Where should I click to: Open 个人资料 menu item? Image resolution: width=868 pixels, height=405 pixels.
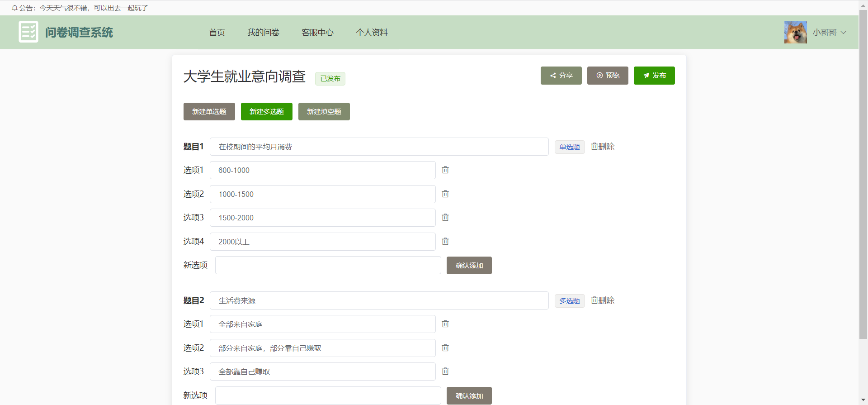372,33
